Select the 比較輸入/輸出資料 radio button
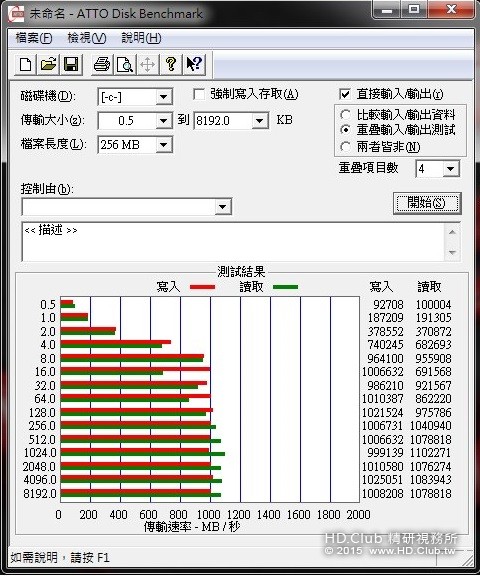The image size is (480, 576). coord(345,115)
